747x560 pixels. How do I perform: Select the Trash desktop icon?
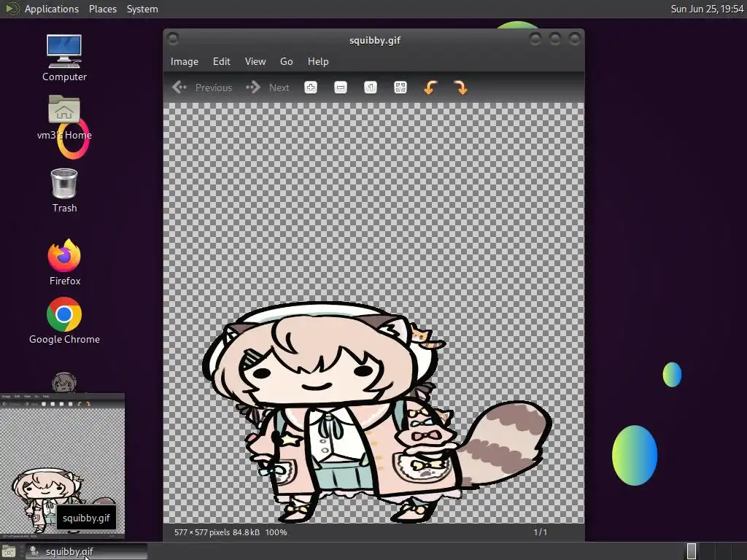64,190
